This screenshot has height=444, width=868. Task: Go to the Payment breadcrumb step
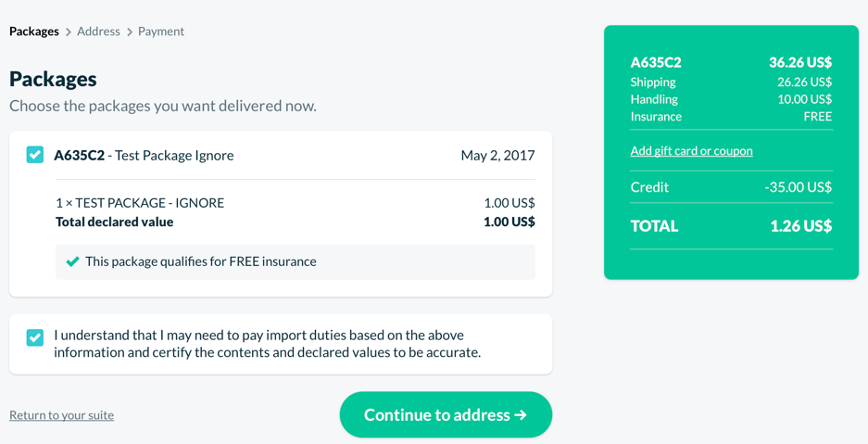161,32
